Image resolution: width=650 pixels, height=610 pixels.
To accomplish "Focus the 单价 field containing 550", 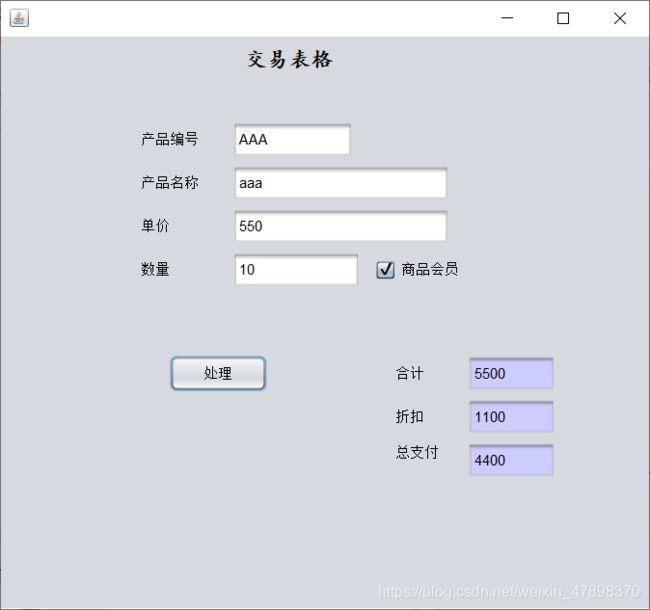I will [340, 226].
